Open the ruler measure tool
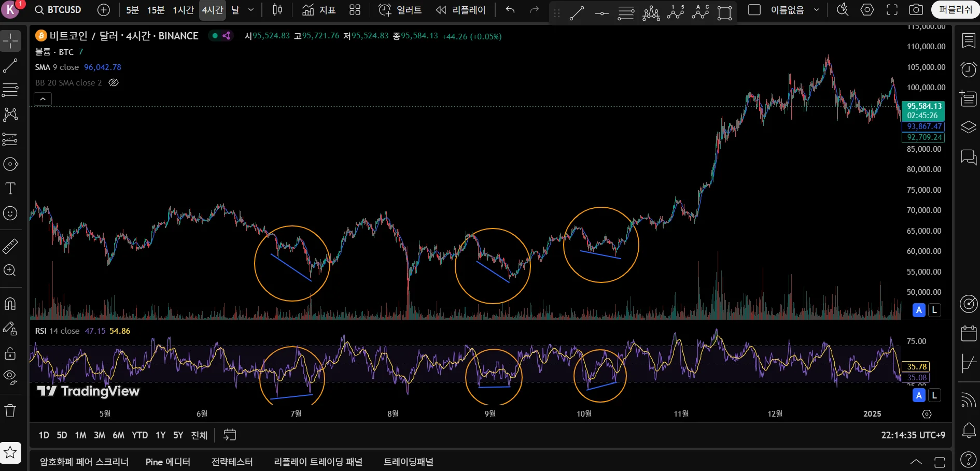980x471 pixels. click(x=10, y=246)
